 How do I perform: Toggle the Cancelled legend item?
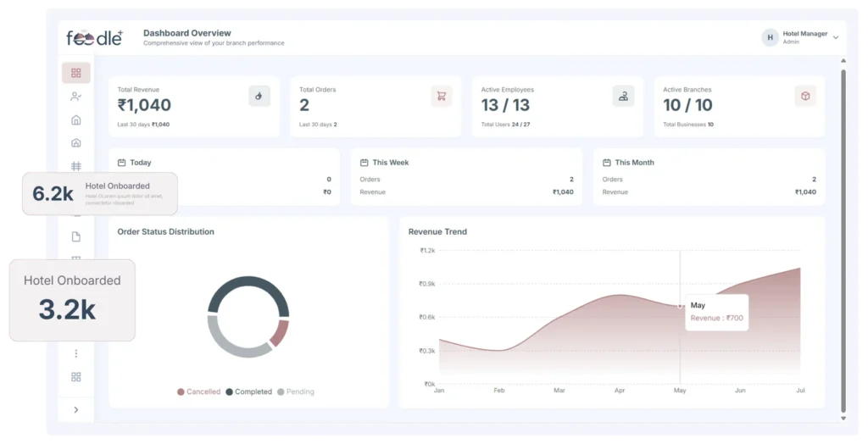[198, 391]
